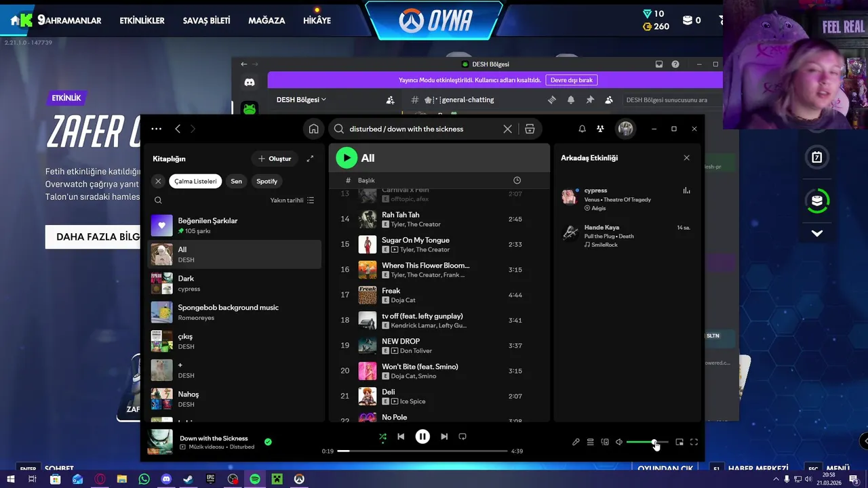This screenshot has height=488, width=868.
Task: Toggle shuffle in the player bar
Action: click(382, 437)
